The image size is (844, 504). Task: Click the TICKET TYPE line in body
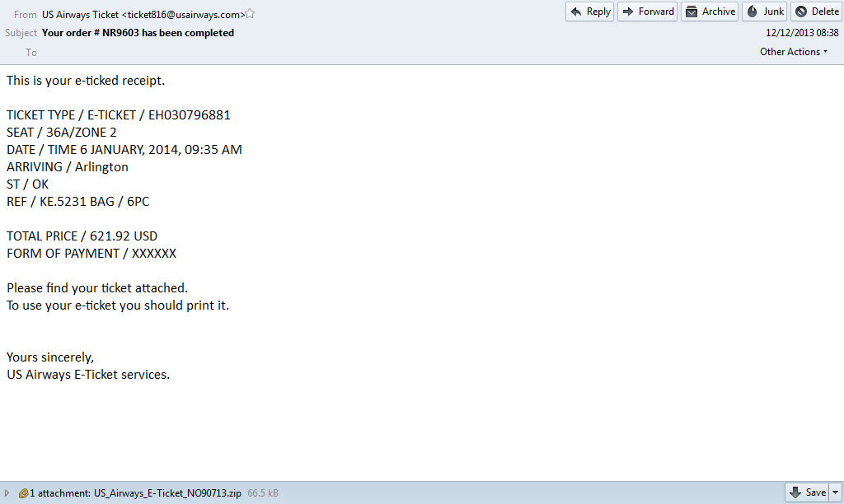118,115
